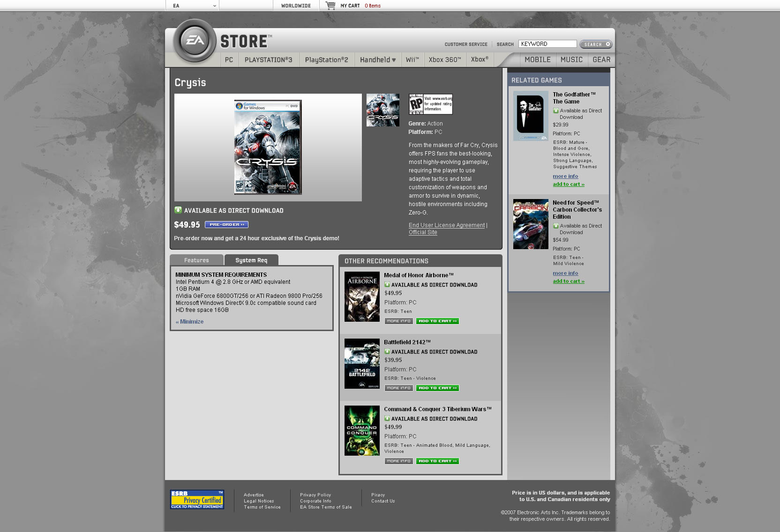Add Need for Speed Carbon to cart
The width and height of the screenshot is (780, 532).
tap(569, 281)
